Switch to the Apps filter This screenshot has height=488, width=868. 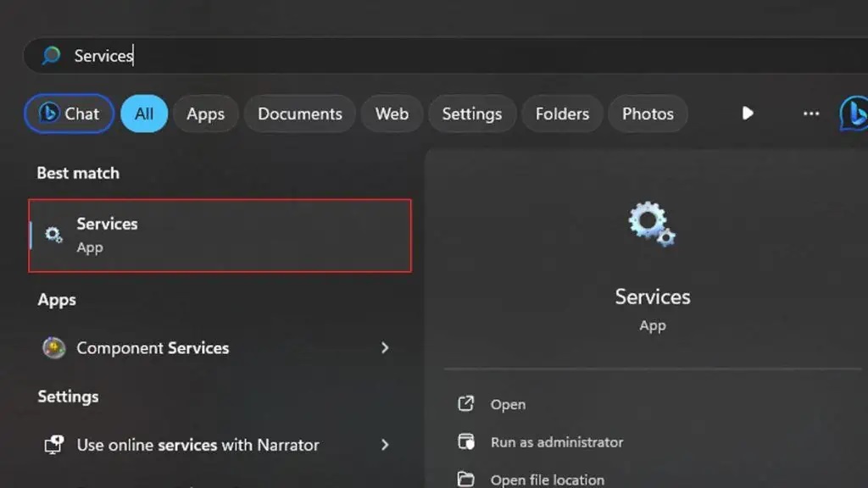click(x=205, y=114)
